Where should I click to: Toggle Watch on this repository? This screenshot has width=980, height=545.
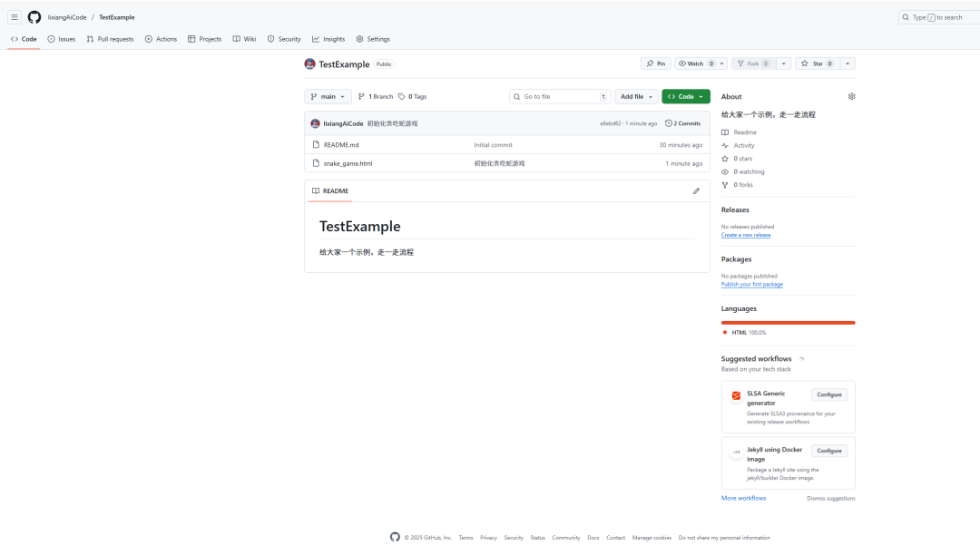click(694, 63)
